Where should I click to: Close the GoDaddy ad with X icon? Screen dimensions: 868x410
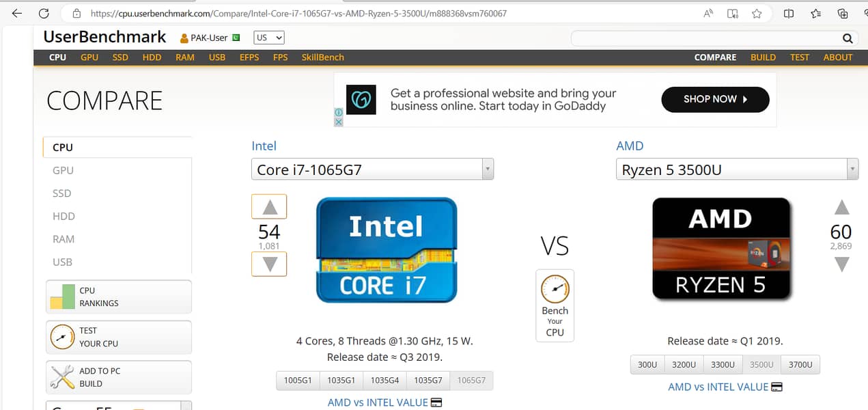click(x=338, y=122)
